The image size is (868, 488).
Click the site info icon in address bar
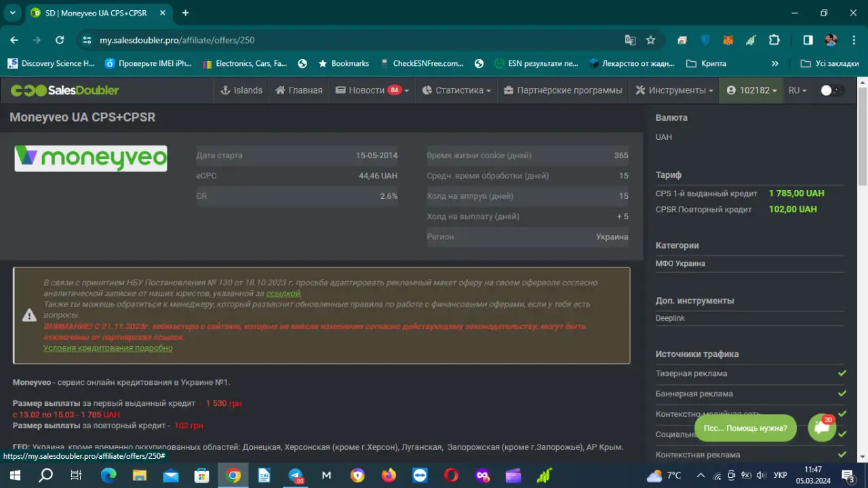pyautogui.click(x=86, y=40)
